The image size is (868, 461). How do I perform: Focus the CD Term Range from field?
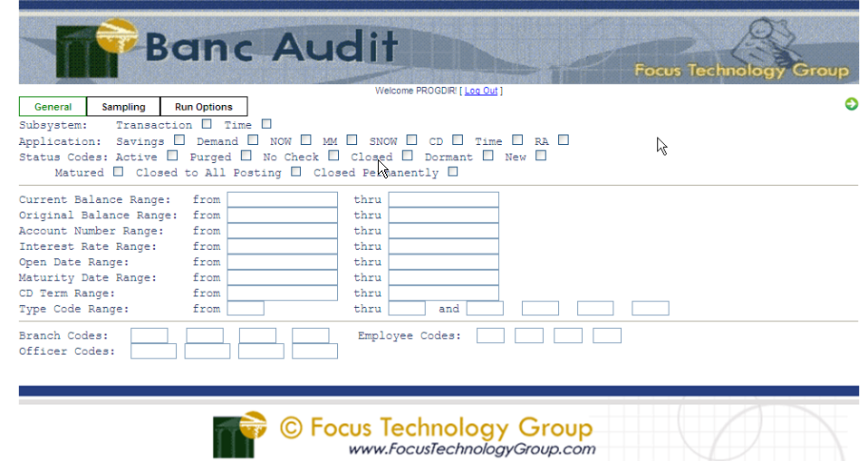click(283, 293)
